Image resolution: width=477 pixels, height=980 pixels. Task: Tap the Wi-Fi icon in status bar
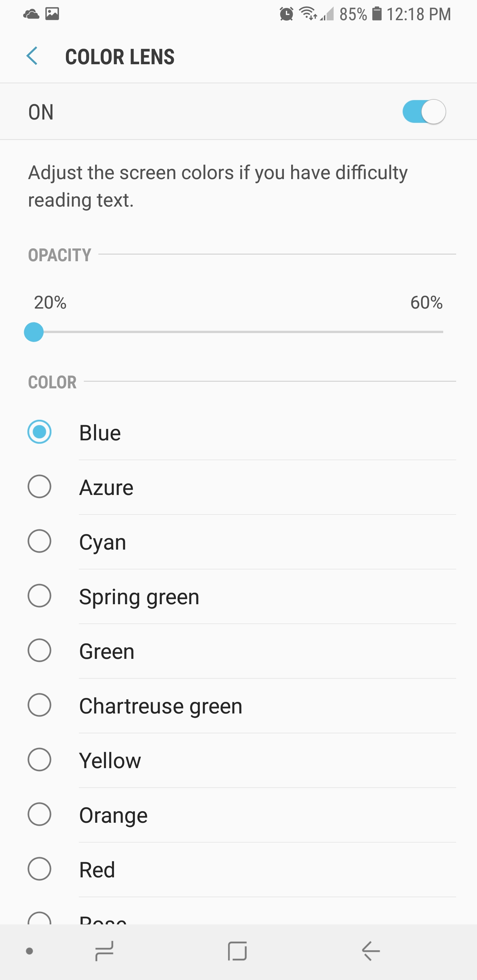(308, 14)
